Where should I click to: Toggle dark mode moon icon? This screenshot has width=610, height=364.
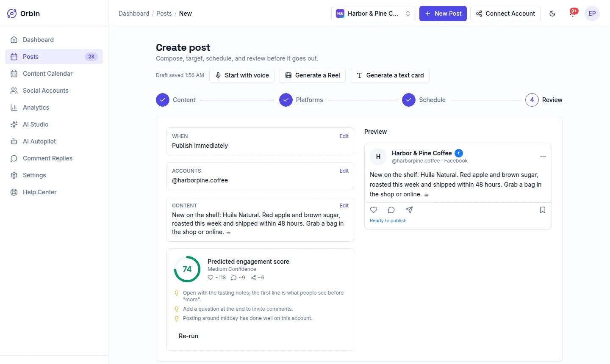(x=552, y=14)
